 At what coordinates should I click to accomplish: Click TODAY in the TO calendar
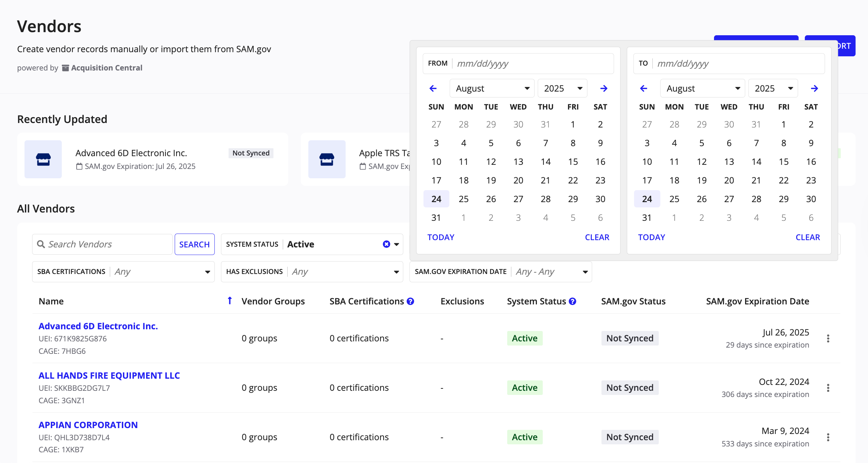[x=652, y=237]
